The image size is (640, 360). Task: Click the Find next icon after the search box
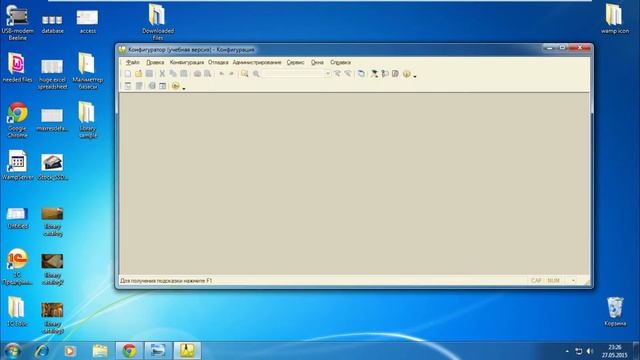click(x=338, y=74)
